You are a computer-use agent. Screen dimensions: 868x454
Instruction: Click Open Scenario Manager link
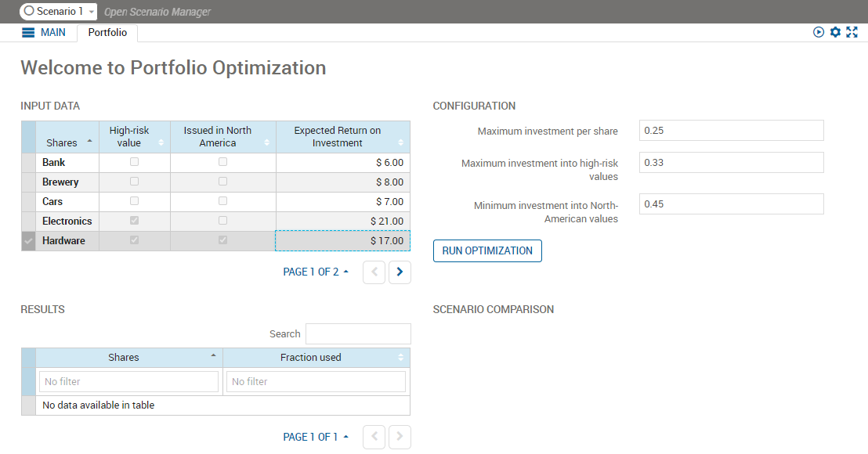[157, 12]
